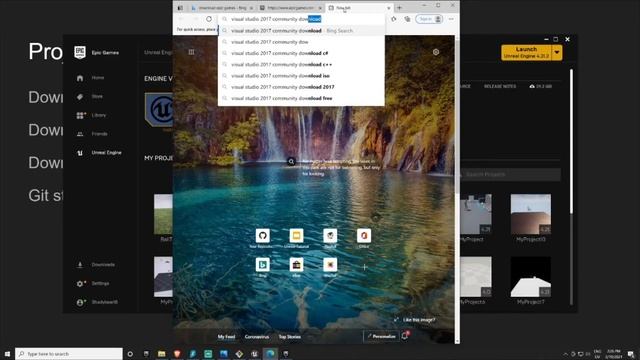
Task: Open taskbar clock and date
Action: [x=613, y=354]
